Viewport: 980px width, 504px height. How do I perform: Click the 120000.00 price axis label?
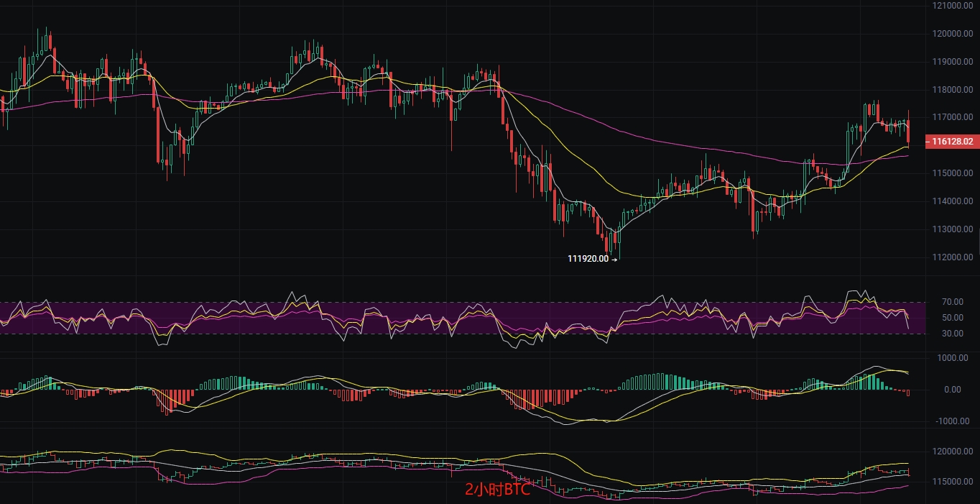952,34
